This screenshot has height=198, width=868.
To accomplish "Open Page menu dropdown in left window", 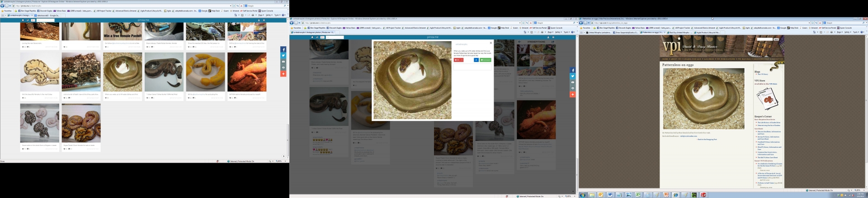I will coord(261,15).
